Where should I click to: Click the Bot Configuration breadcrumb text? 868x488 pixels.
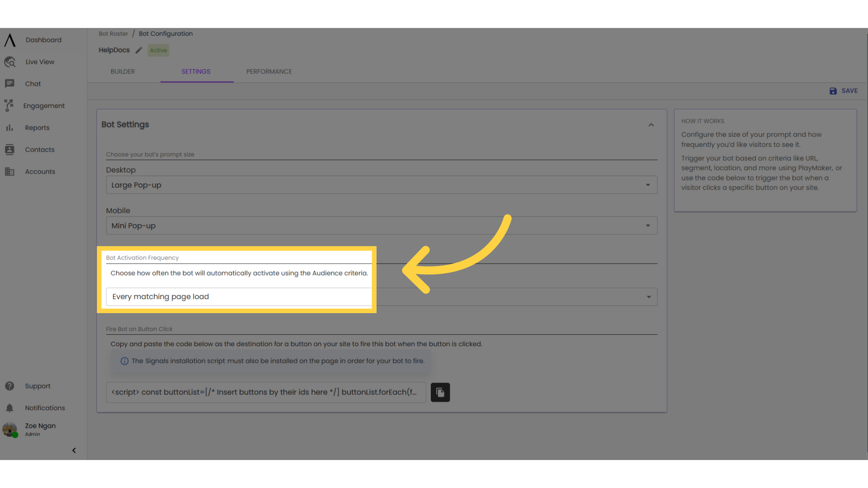click(165, 33)
